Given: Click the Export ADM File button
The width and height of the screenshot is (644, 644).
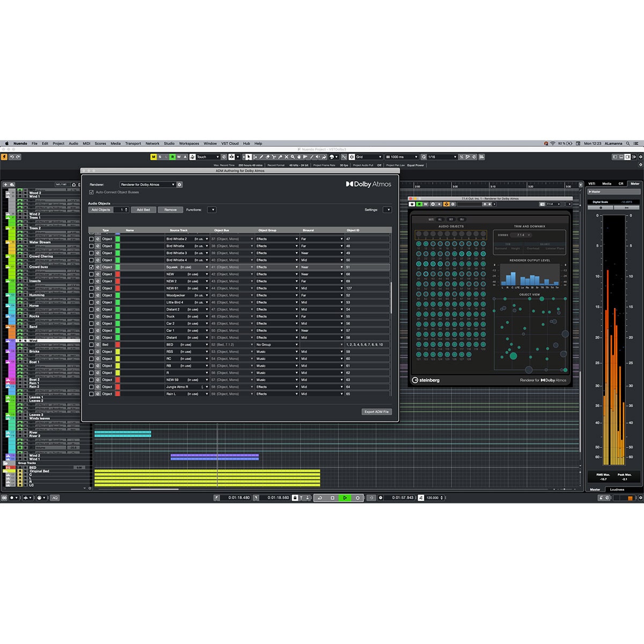Looking at the screenshot, I should (377, 412).
